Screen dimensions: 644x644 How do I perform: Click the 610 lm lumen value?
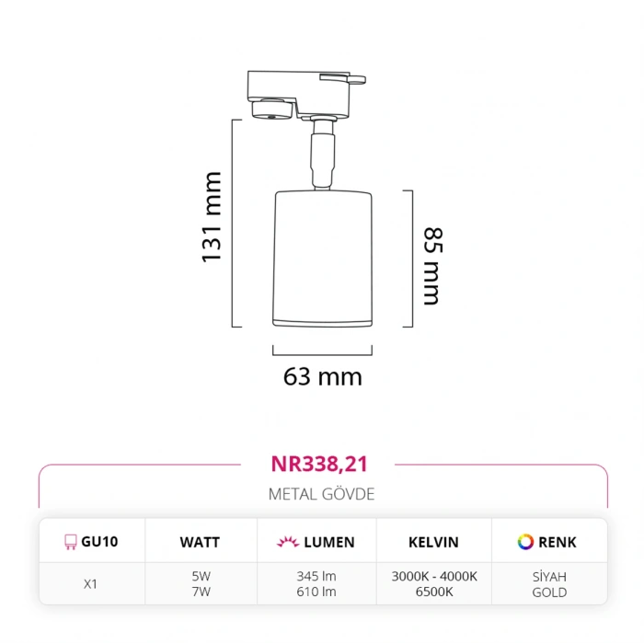click(316, 592)
